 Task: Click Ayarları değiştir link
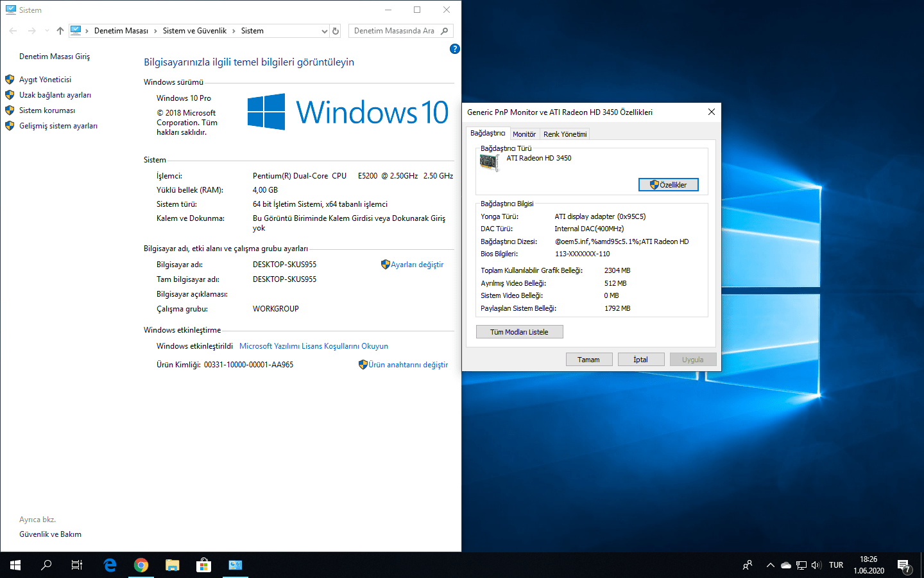417,265
